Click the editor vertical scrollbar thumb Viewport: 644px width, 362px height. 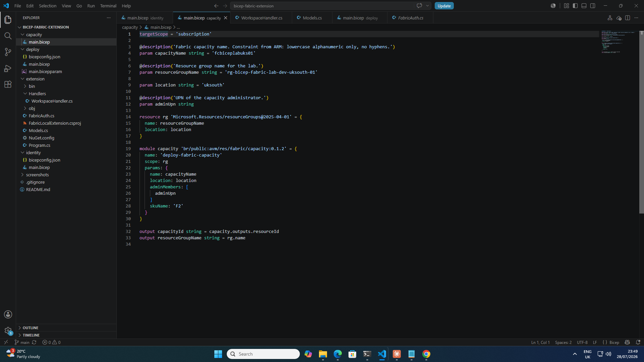click(641, 122)
